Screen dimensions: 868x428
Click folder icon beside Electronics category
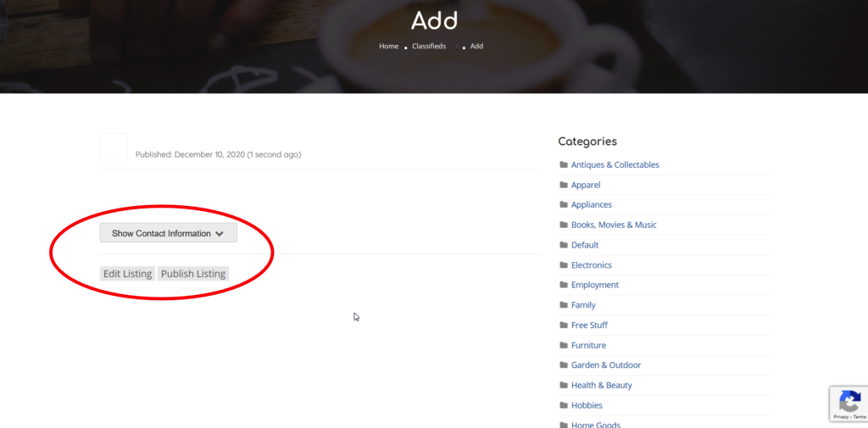tap(564, 265)
